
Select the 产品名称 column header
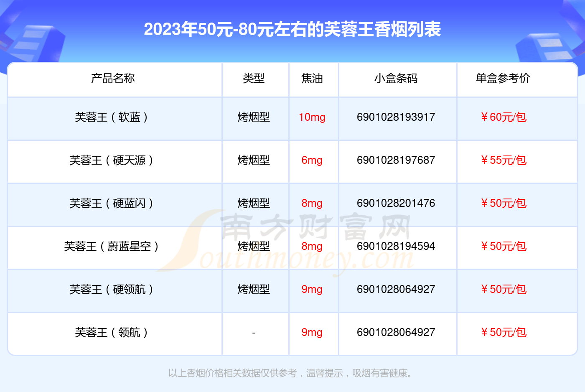tap(113, 78)
